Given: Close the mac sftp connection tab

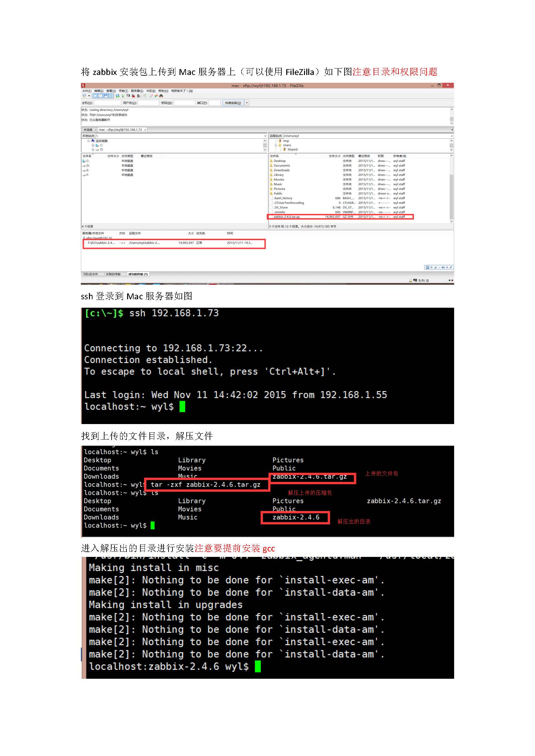Looking at the screenshot, I should pyautogui.click(x=145, y=130).
